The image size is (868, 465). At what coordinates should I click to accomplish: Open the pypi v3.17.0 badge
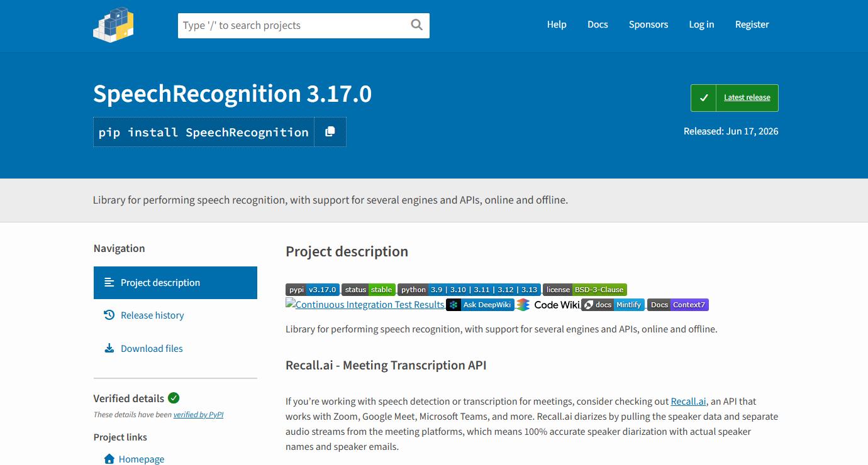(x=313, y=290)
